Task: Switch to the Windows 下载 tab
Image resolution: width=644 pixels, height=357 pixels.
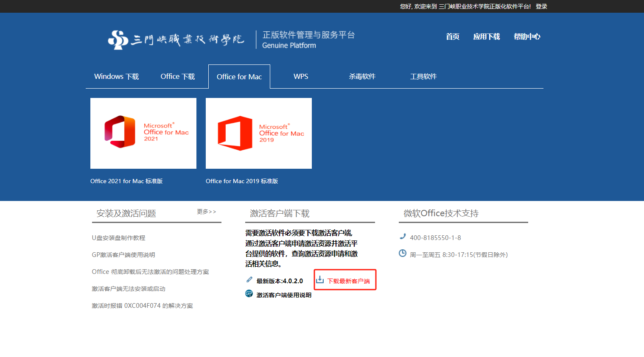Action: [x=117, y=77]
